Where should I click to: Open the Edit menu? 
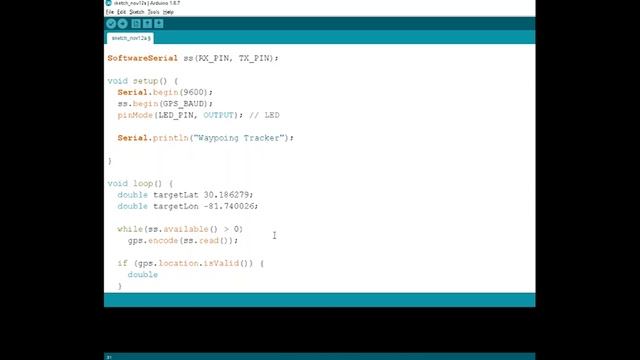121,12
